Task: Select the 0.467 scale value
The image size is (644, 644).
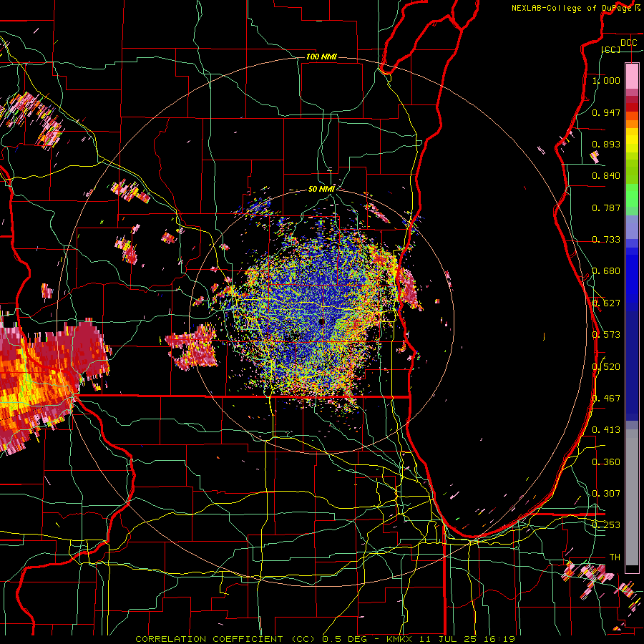Action: 606,399
